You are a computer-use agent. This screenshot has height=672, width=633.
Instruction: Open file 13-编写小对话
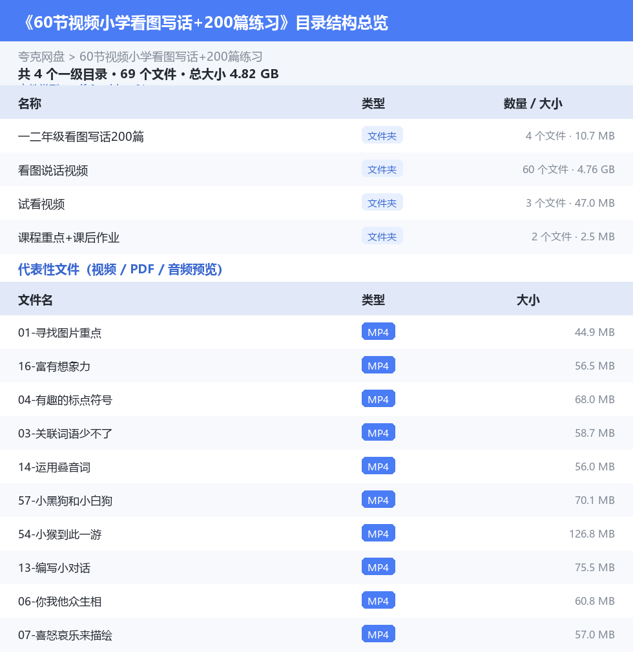tap(54, 568)
